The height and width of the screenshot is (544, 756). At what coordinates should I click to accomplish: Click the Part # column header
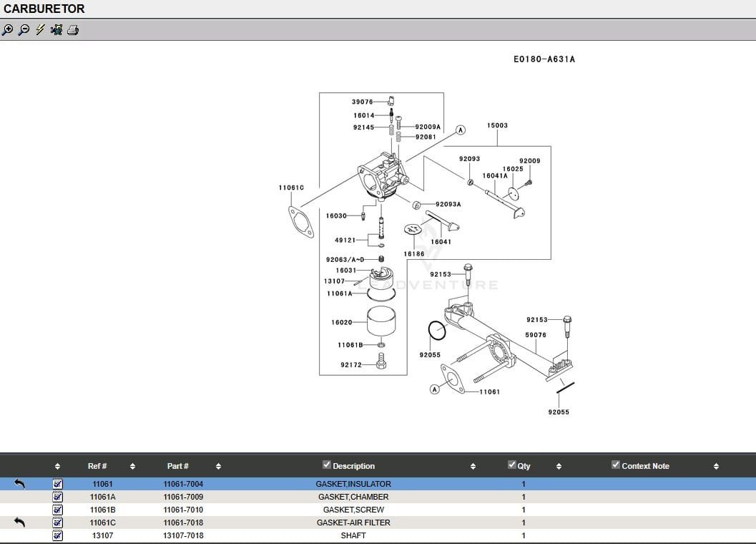(178, 466)
